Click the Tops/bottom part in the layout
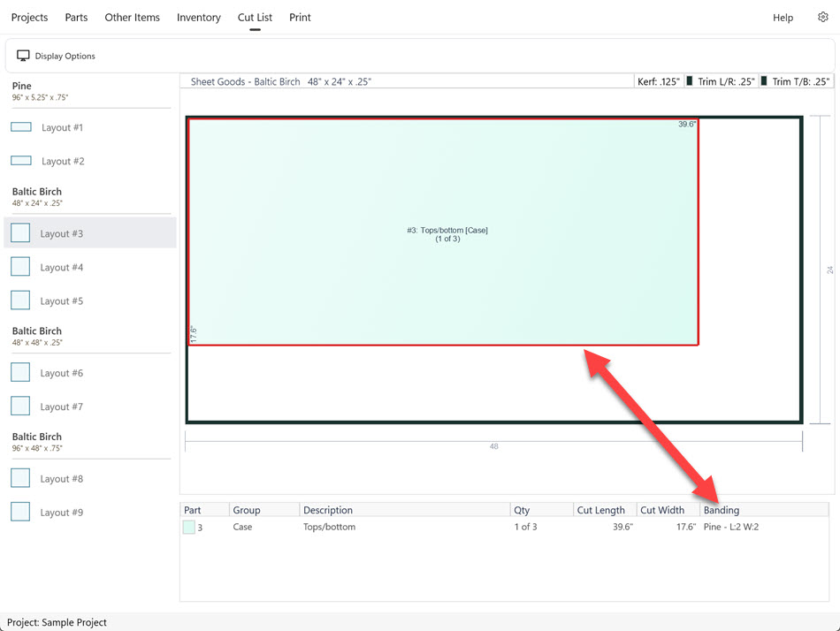This screenshot has height=631, width=840. click(x=443, y=232)
